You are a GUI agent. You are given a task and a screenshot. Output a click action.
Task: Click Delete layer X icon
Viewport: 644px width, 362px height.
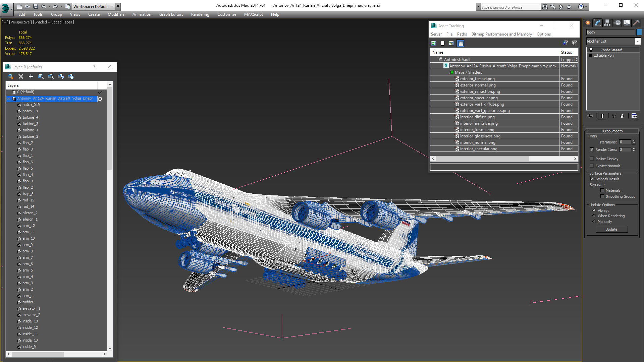pyautogui.click(x=21, y=76)
